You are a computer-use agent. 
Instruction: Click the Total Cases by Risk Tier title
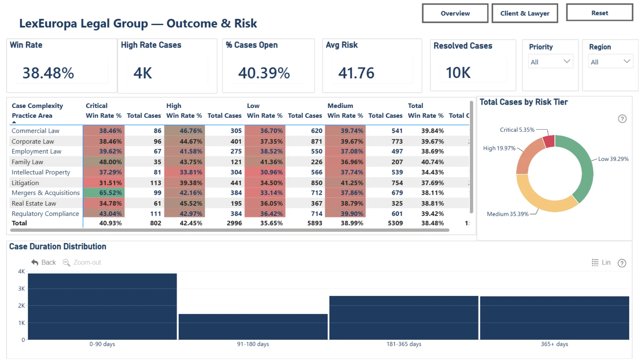pyautogui.click(x=524, y=102)
